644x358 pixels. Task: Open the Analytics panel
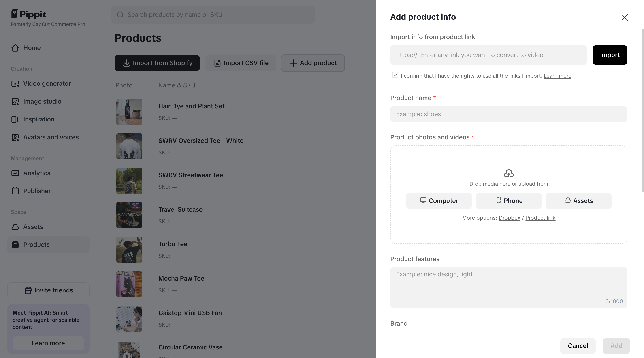click(36, 173)
